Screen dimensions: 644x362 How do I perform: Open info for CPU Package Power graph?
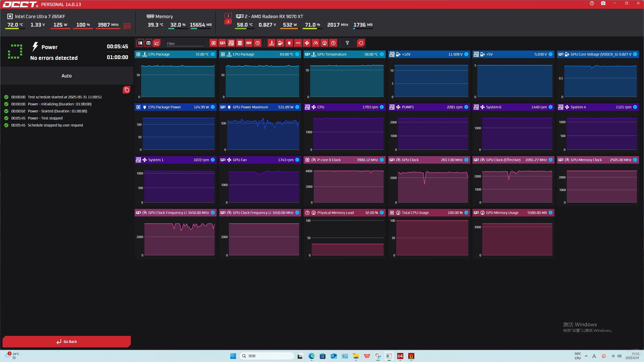[213, 107]
